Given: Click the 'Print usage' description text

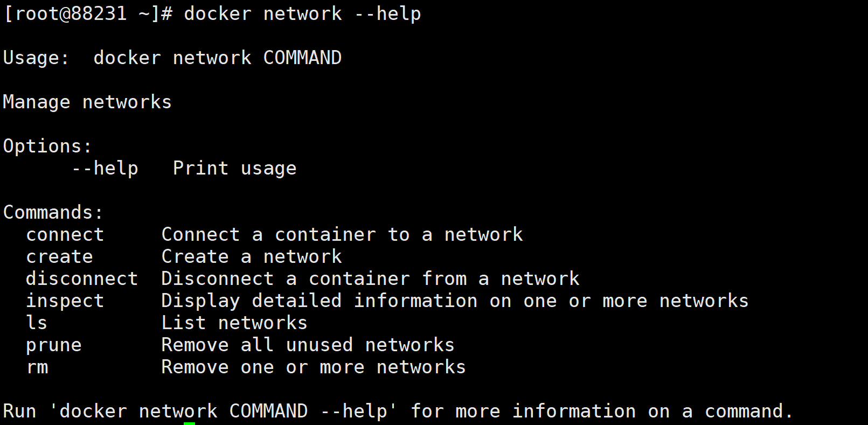Looking at the screenshot, I should pyautogui.click(x=234, y=169).
